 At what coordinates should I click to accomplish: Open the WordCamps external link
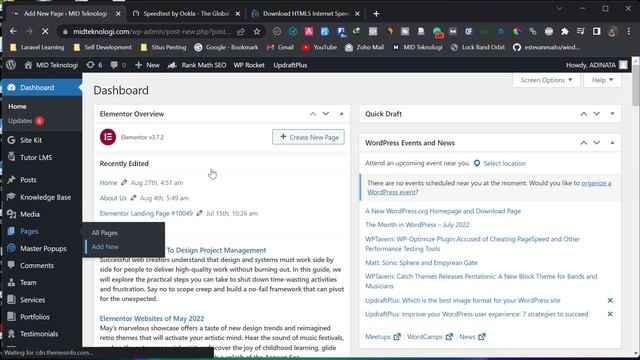[x=430, y=337]
